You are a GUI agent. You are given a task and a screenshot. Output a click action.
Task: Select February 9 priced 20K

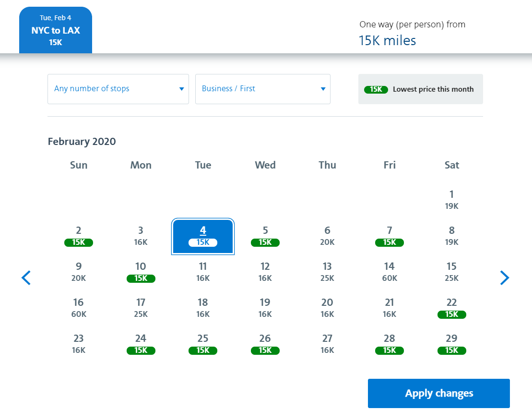[x=78, y=272]
